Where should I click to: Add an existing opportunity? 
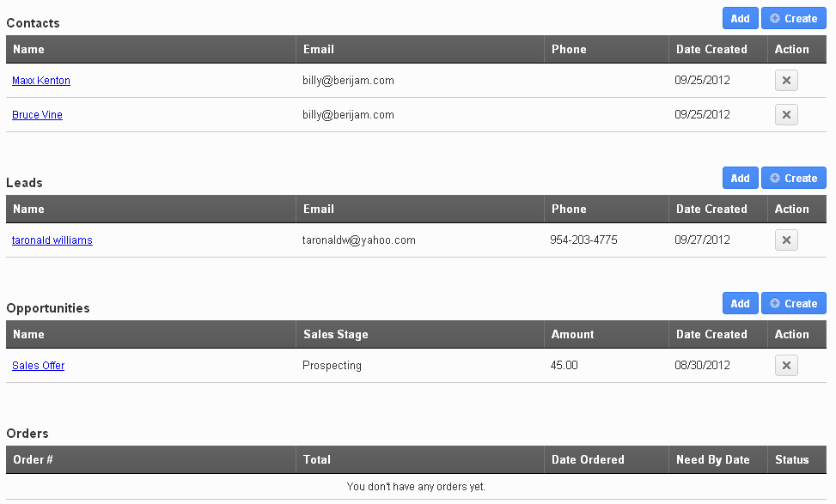click(740, 303)
